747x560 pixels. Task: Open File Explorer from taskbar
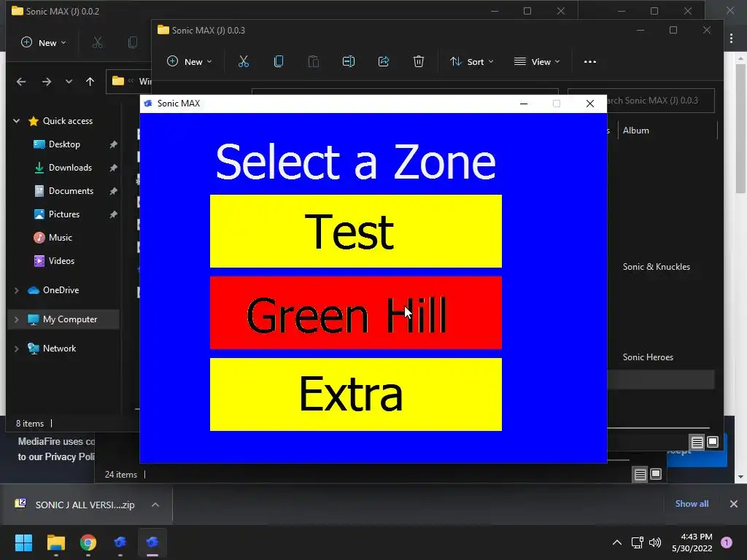click(x=55, y=542)
